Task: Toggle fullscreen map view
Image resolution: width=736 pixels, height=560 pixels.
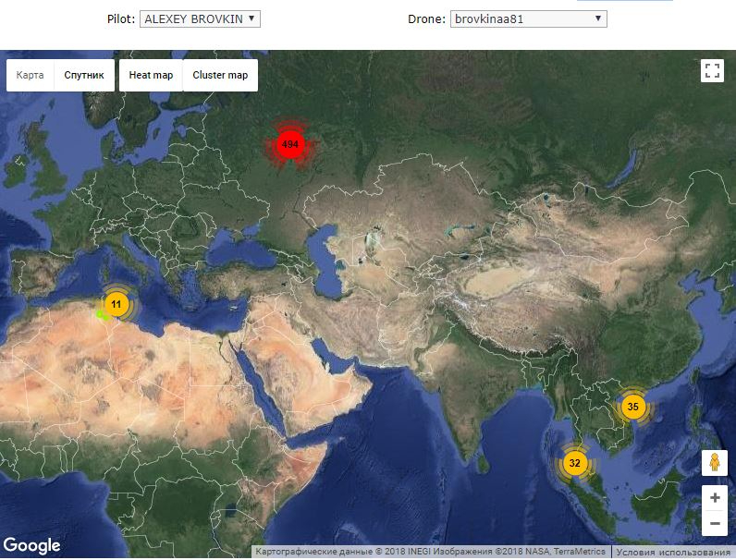Action: coord(712,72)
